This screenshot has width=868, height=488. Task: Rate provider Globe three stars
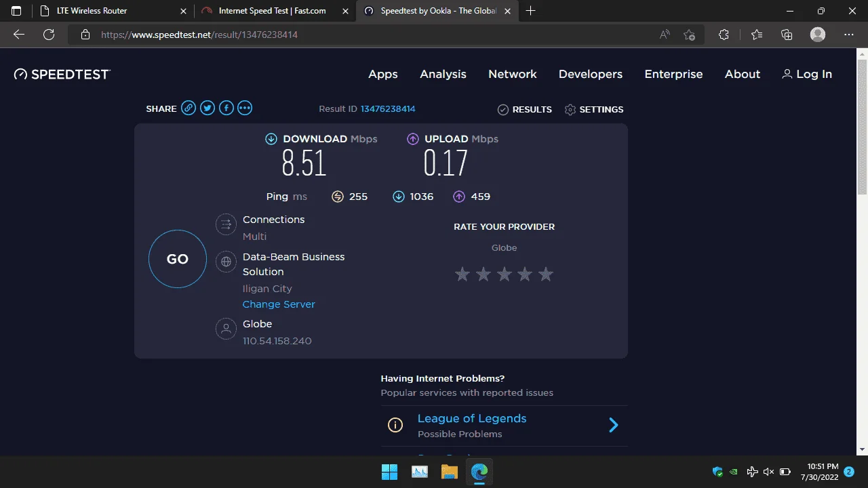coord(504,274)
